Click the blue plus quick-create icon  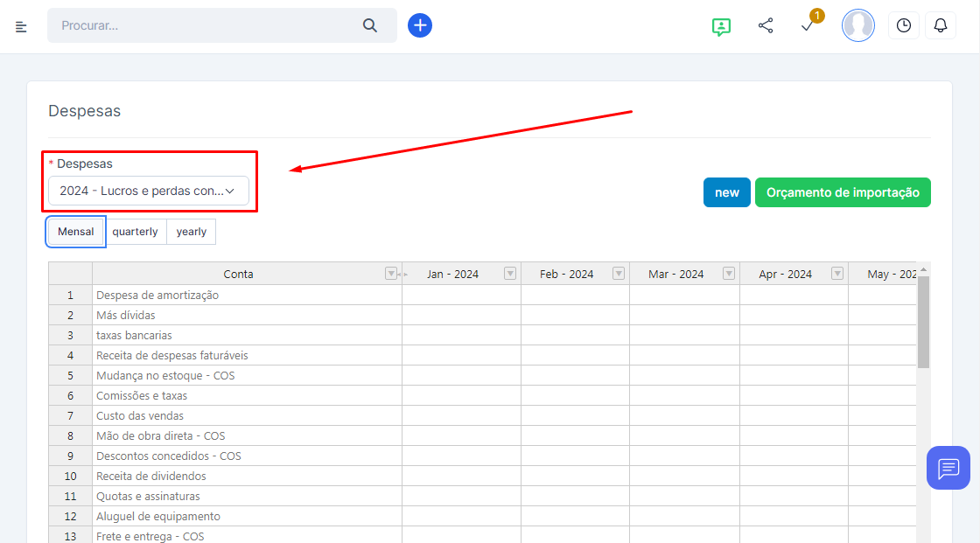420,25
